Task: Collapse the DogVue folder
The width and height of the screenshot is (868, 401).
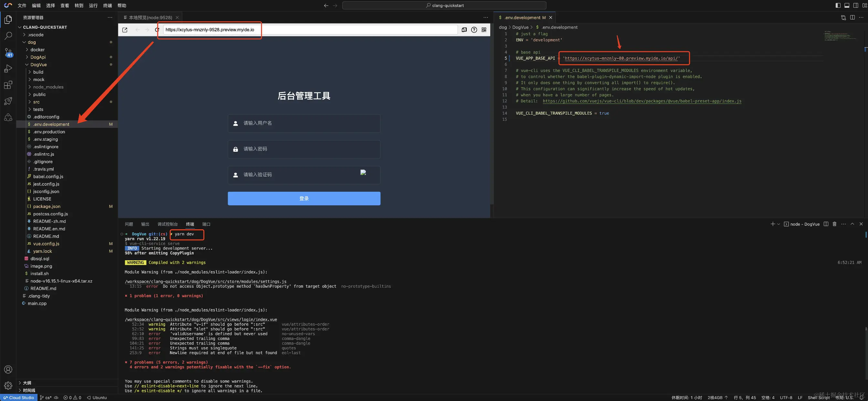Action: [38, 65]
